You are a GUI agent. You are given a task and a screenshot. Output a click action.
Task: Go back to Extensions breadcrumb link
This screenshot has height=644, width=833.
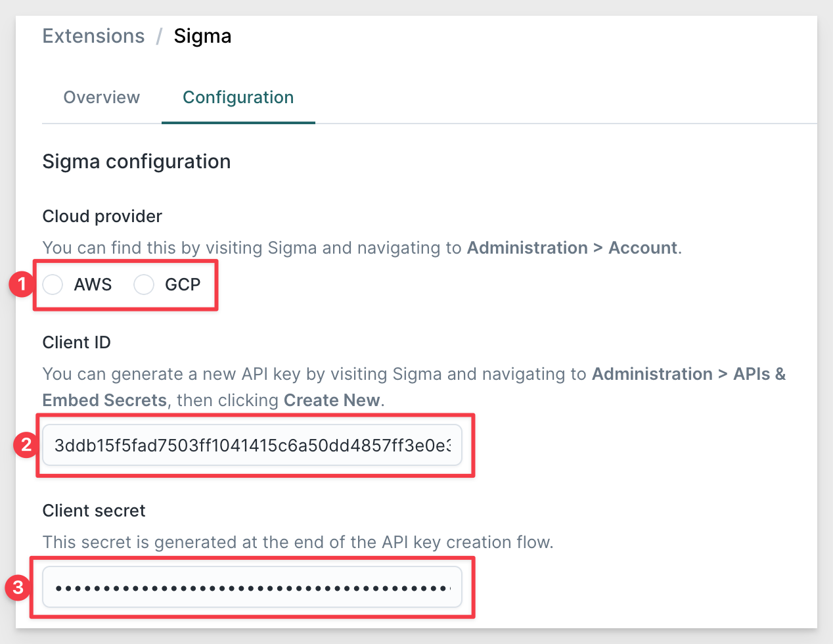[x=94, y=36]
